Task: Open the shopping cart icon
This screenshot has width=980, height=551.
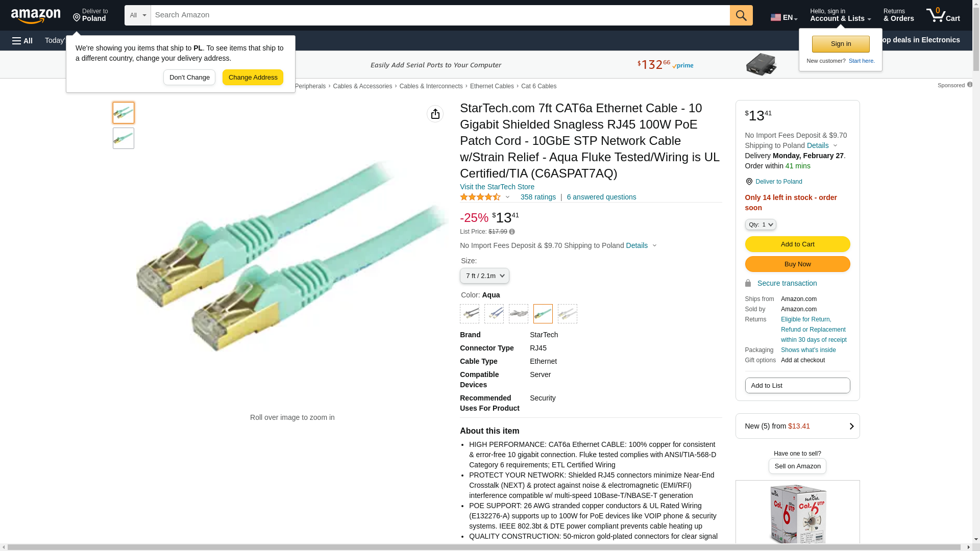Action: click(943, 15)
